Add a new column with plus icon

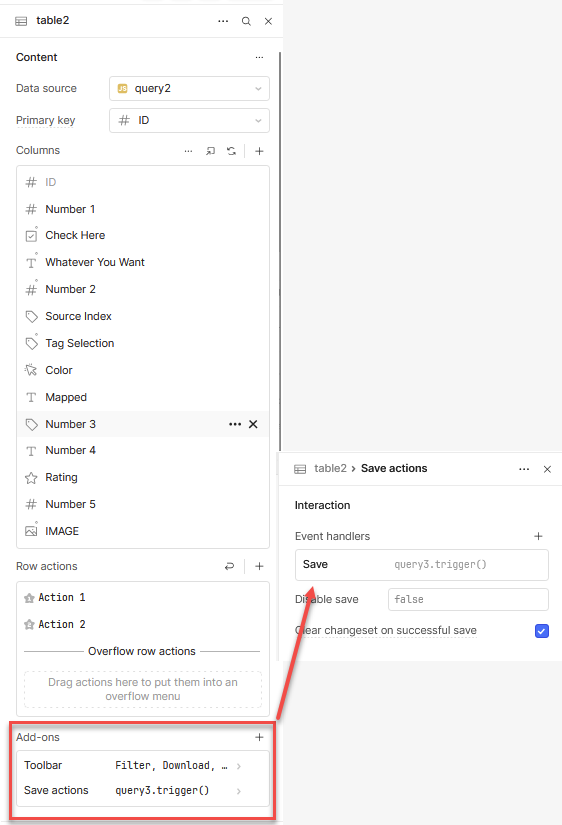tap(259, 151)
